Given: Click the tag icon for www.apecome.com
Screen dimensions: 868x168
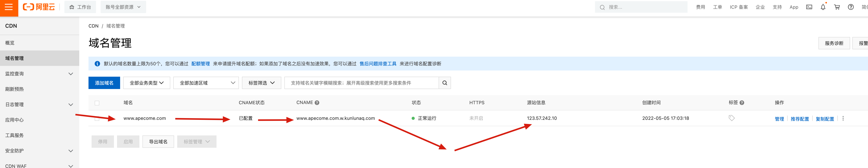Looking at the screenshot, I should pyautogui.click(x=731, y=118).
